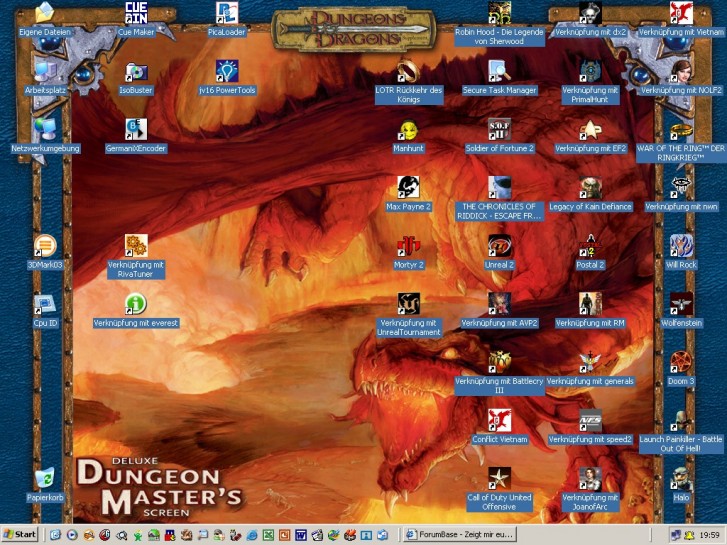The width and height of the screenshot is (727, 545).
Task: Select Verknüpfung mit Battlecry III icon
Action: coord(499,362)
